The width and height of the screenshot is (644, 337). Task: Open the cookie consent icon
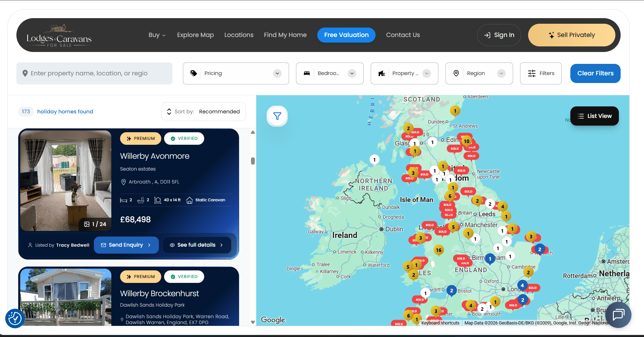pos(15,319)
